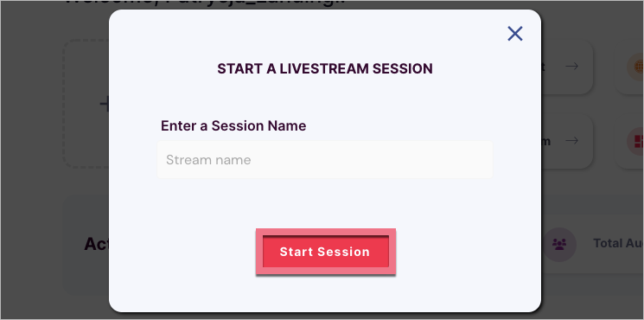This screenshot has height=320, width=644.
Task: Click the Stream name input field
Action: point(325,160)
